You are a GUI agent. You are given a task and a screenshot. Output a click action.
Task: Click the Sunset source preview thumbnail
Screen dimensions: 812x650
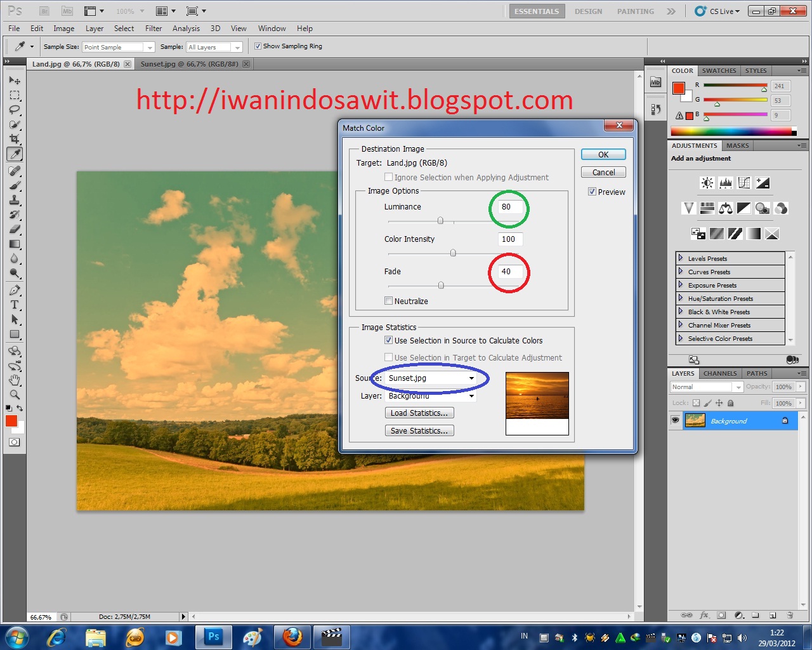pyautogui.click(x=537, y=404)
